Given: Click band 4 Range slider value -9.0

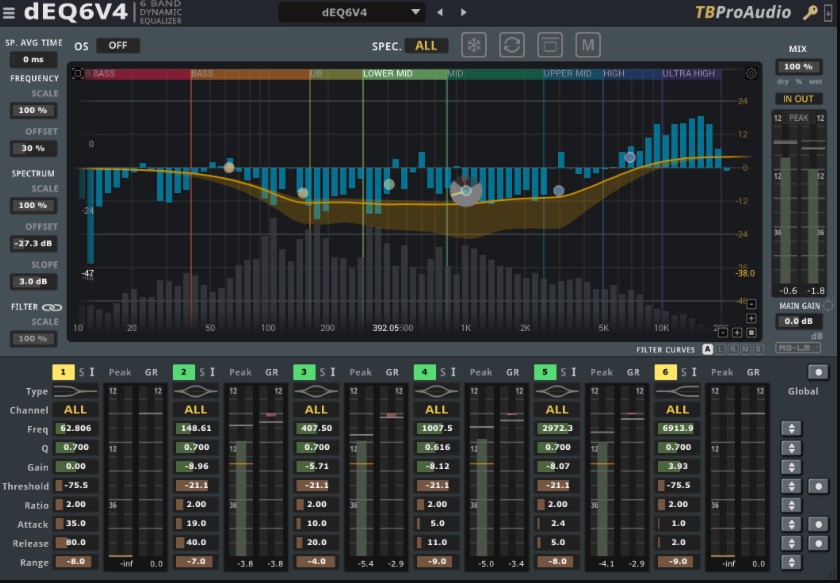Looking at the screenshot, I should click(x=437, y=562).
